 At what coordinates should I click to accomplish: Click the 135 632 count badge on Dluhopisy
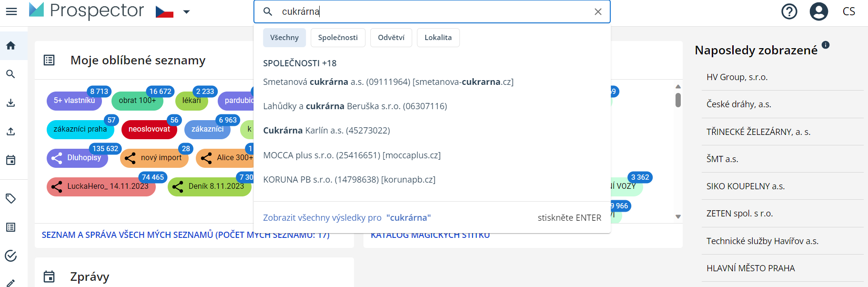[x=105, y=149]
